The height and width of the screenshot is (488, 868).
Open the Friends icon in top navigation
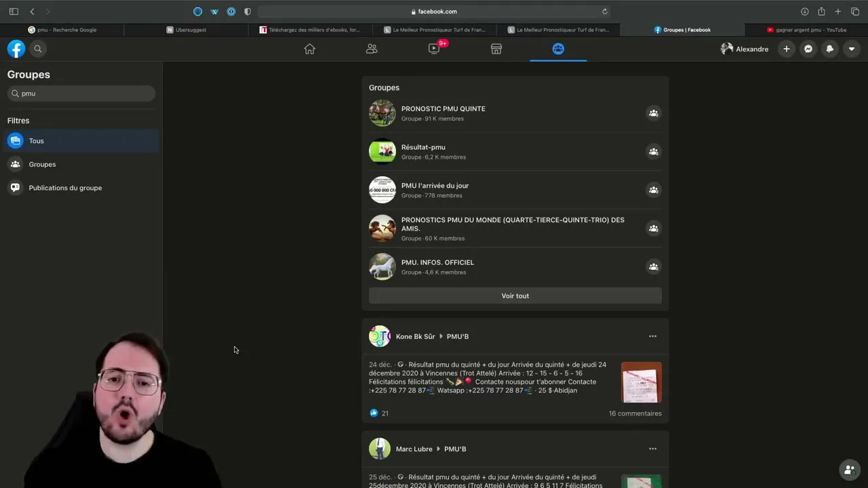click(x=372, y=49)
